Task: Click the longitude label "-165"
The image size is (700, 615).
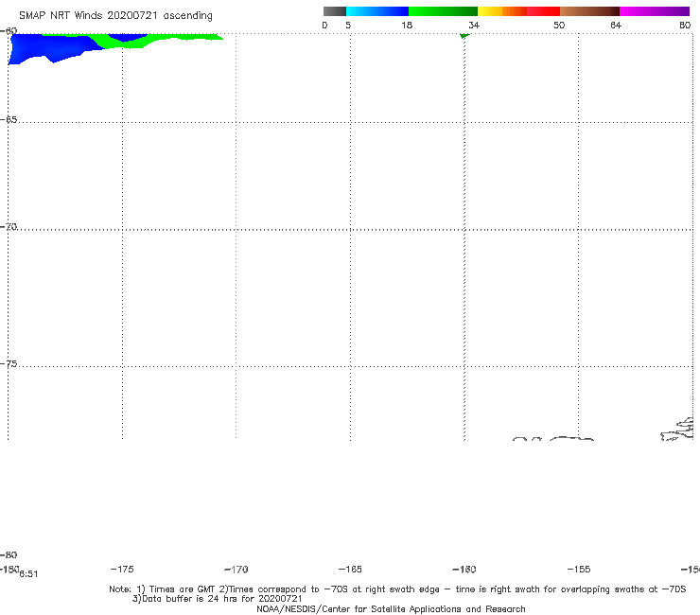Action: coord(350,569)
